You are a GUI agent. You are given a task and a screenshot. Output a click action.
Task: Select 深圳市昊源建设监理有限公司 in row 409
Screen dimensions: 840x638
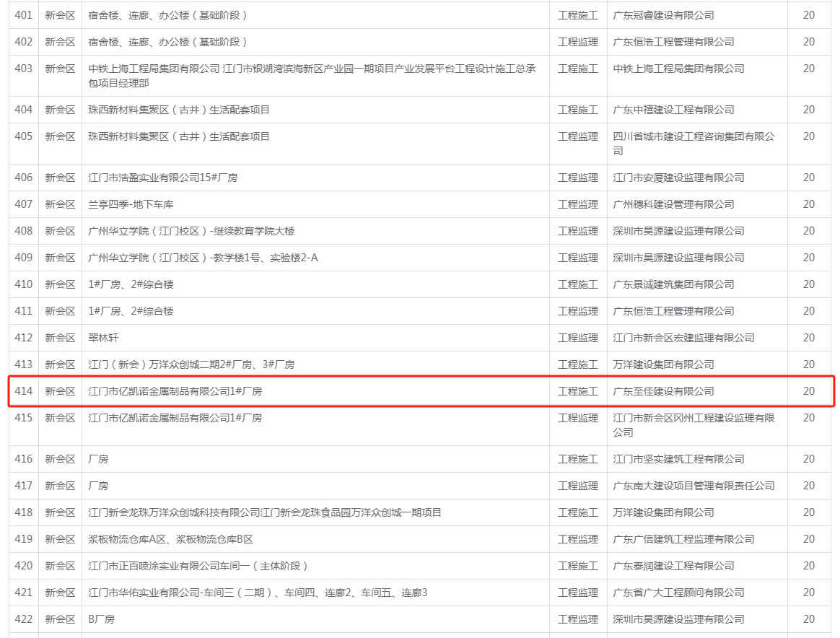678,258
